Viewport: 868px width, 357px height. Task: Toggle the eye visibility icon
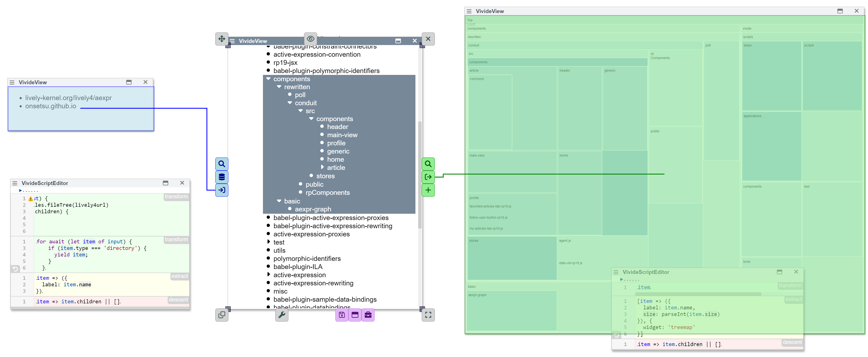[x=310, y=39]
